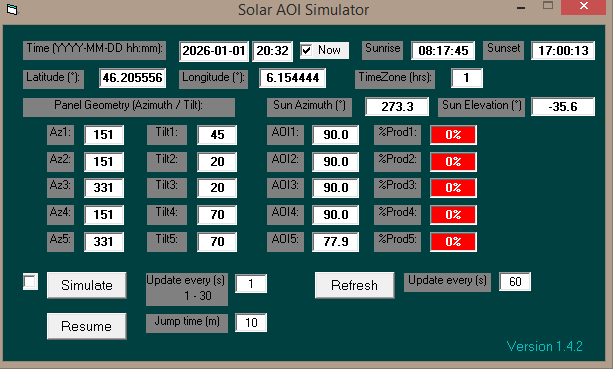Select the AOI4 value field

tap(335, 215)
